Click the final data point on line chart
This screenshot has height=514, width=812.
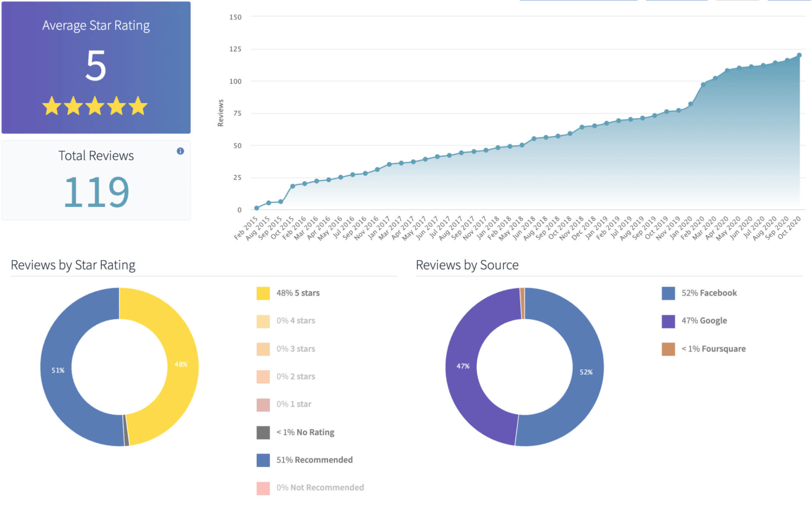(799, 55)
